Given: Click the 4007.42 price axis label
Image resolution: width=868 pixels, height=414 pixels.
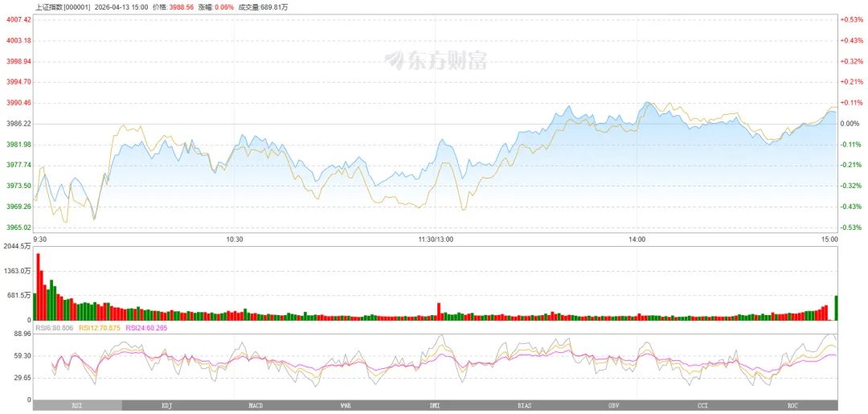Looking at the screenshot, I should tap(19, 19).
